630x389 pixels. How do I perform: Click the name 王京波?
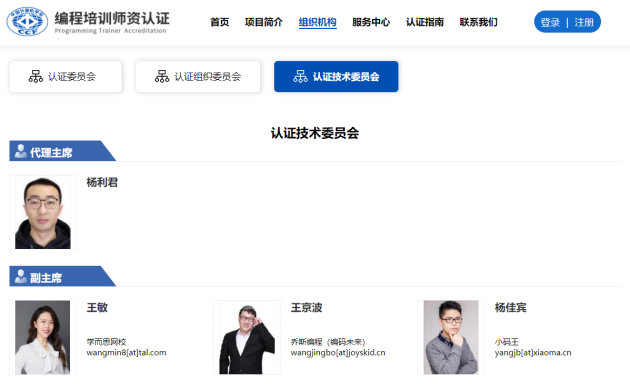click(x=307, y=308)
